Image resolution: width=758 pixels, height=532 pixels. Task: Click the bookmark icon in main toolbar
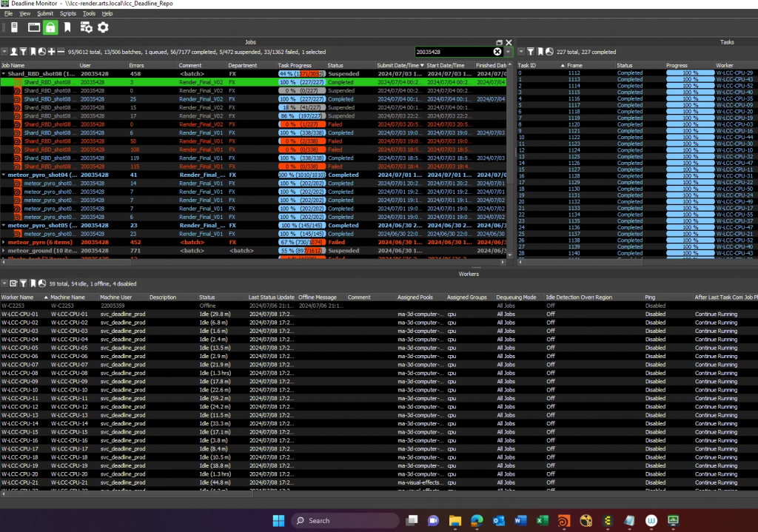point(67,27)
